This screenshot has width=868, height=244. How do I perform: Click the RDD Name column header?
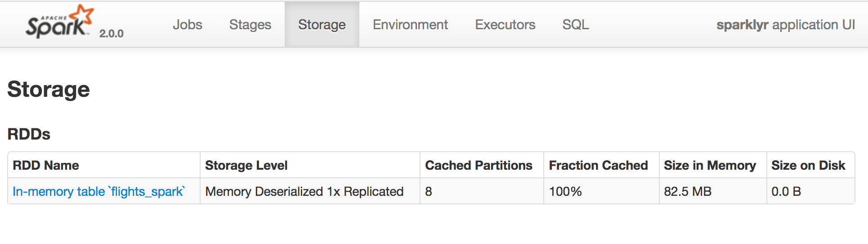click(46, 166)
